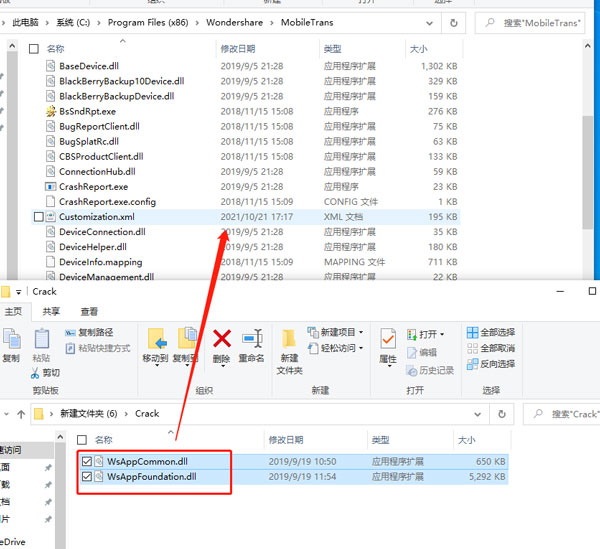Click the CrashReport.exe file icon

51,187
